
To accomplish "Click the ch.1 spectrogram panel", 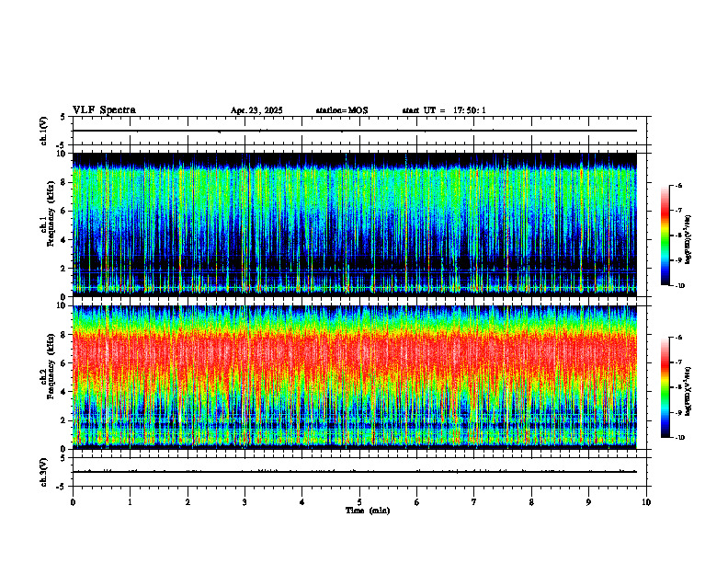I will tap(355, 224).
